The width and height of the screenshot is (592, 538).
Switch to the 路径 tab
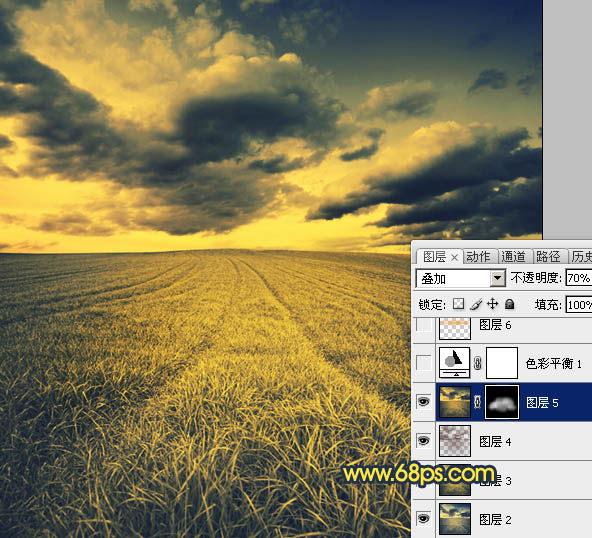click(x=548, y=257)
